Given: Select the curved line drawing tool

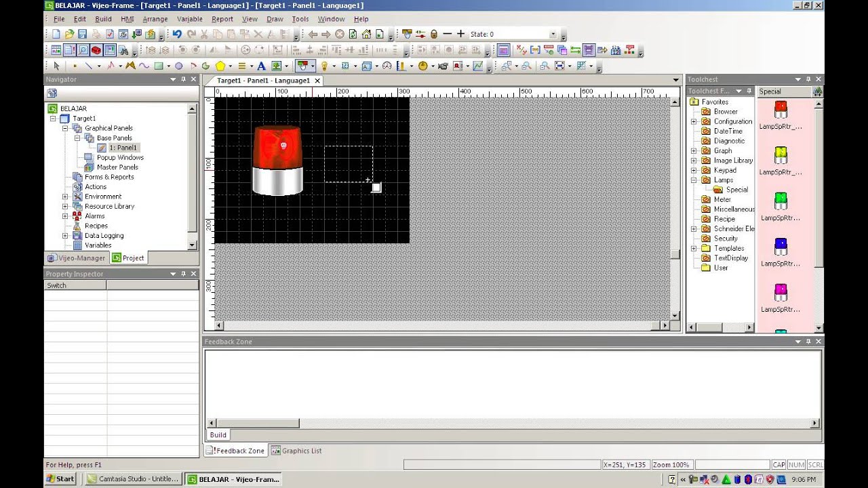Looking at the screenshot, I should (144, 66).
